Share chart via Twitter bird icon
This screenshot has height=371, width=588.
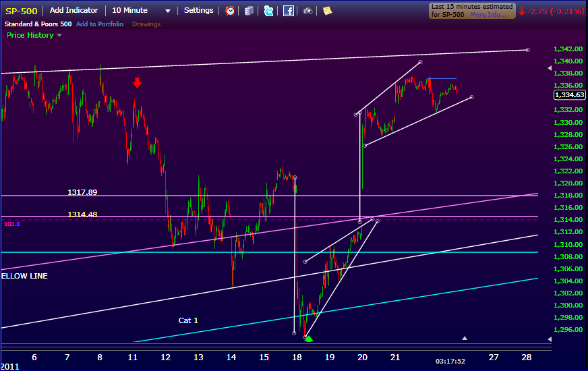(x=269, y=11)
